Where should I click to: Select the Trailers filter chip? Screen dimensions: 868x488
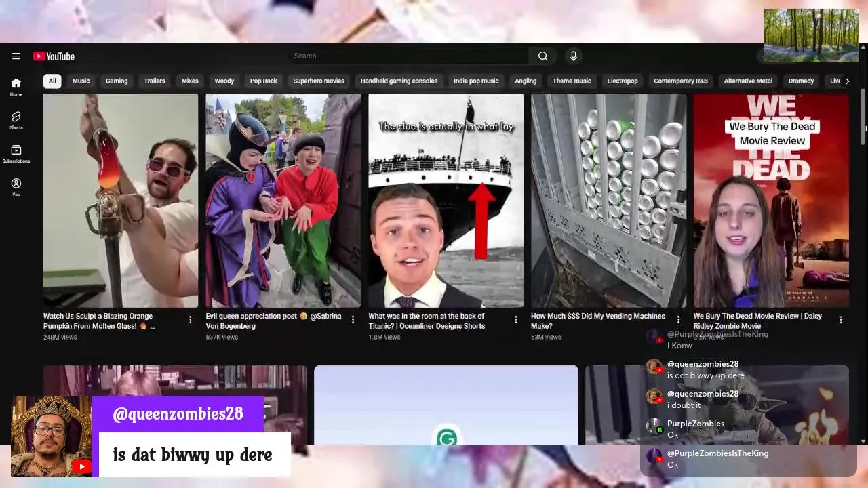point(155,81)
